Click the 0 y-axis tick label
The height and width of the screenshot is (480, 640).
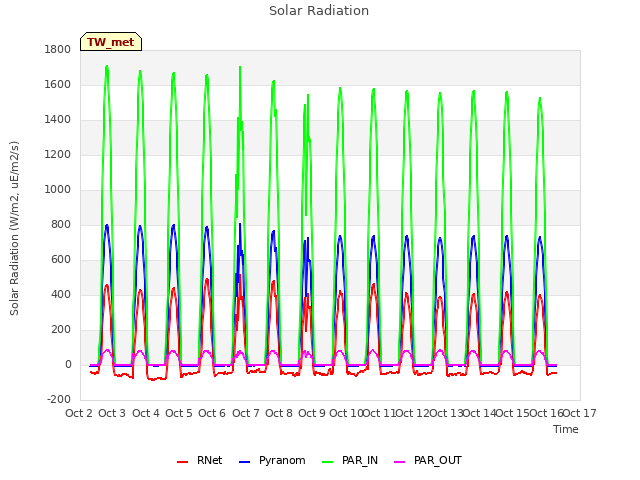[x=68, y=364]
